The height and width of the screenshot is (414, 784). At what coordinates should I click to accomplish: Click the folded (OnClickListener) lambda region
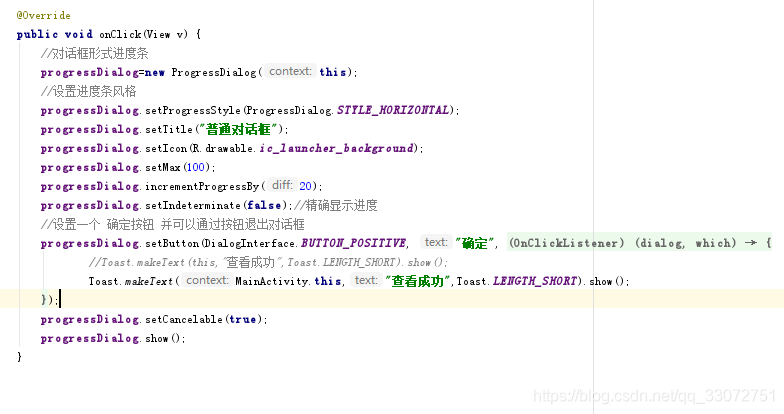[x=639, y=243]
